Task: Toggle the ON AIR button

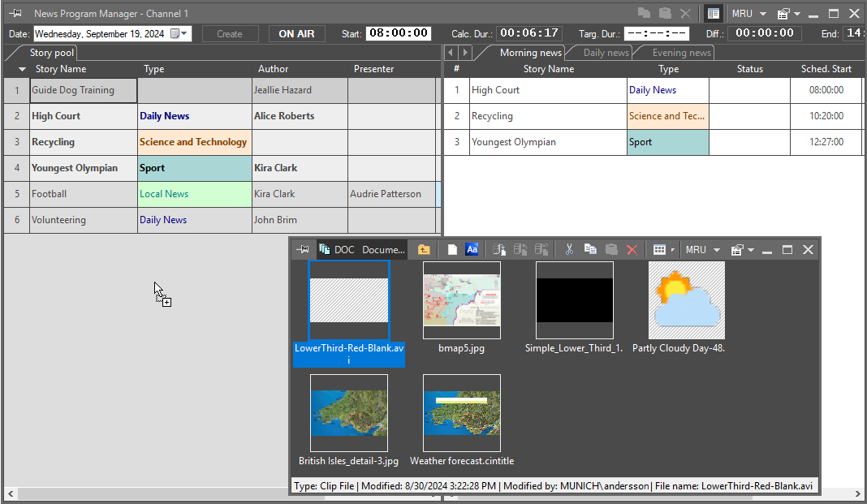Action: [297, 34]
